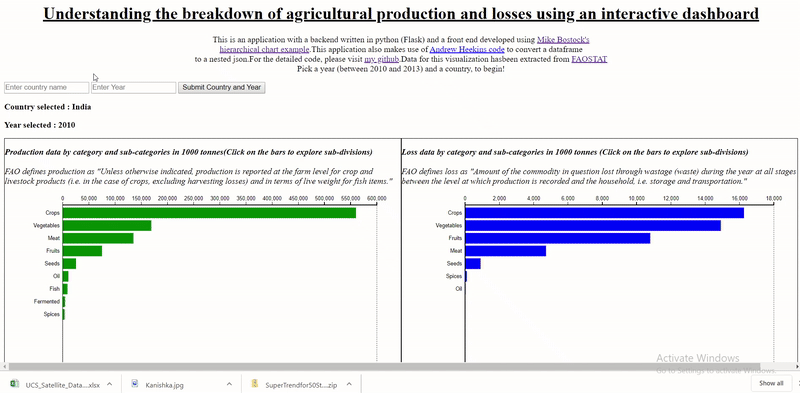Screen dimensions: 800x393
Task: Click the Loss data by category heading
Action: point(575,152)
